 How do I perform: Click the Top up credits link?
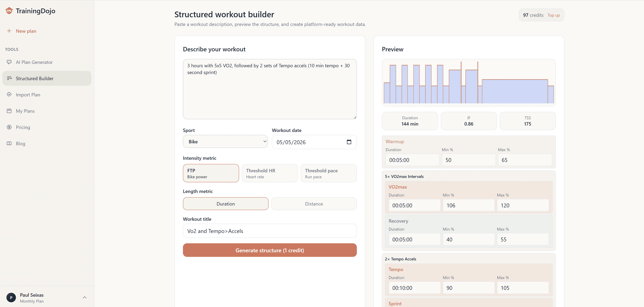click(553, 15)
